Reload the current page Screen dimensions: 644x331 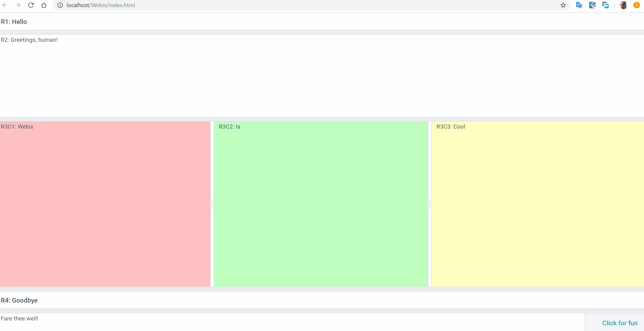(31, 5)
